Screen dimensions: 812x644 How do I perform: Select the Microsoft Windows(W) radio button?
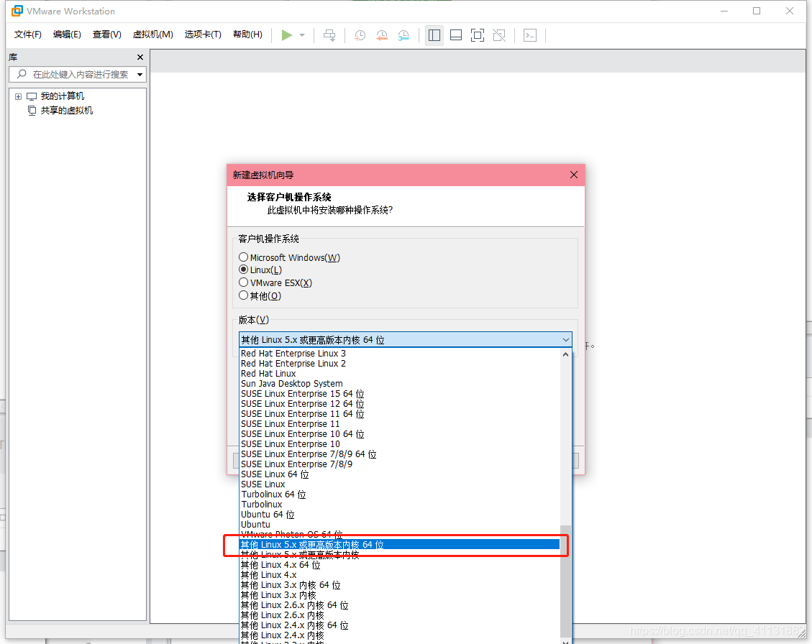pos(243,257)
